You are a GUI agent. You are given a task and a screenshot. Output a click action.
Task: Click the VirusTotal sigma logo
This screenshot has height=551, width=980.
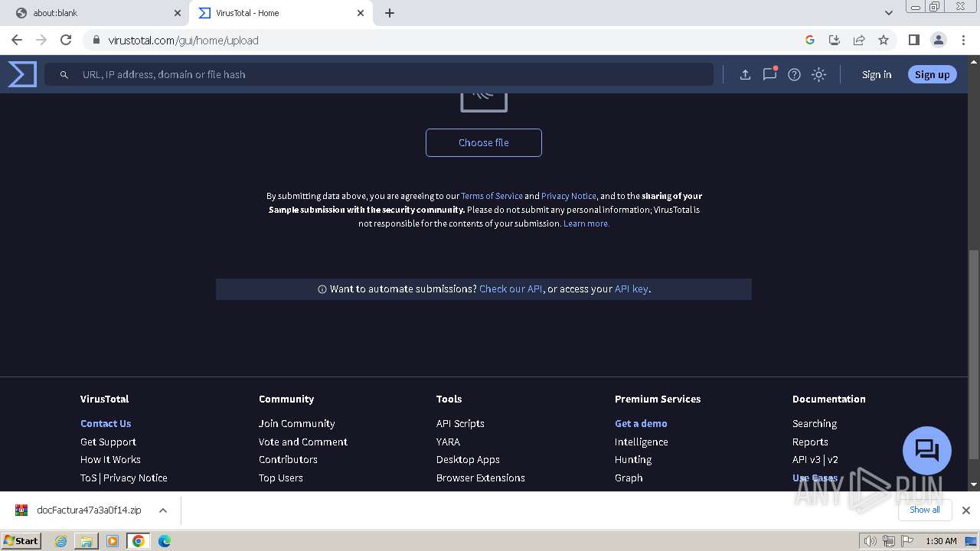point(22,74)
